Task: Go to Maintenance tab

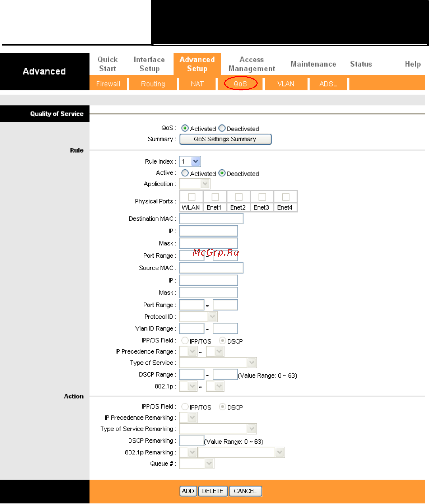Action: pos(313,64)
